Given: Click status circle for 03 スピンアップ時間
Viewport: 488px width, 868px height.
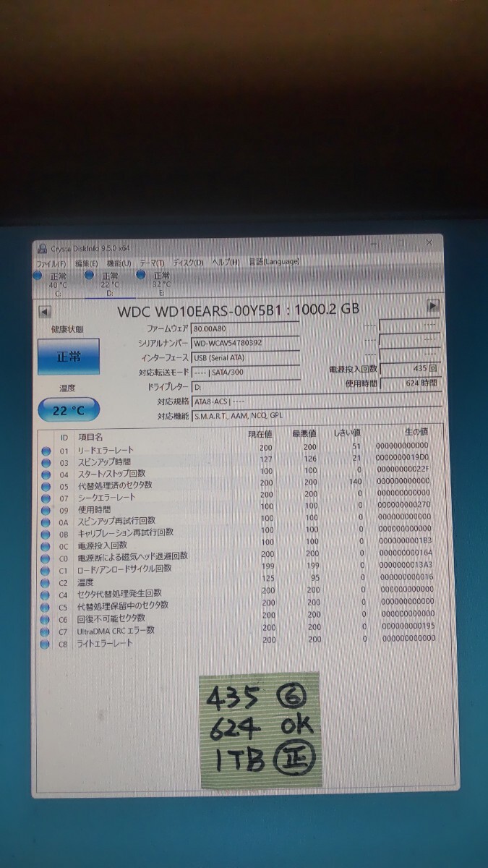Looking at the screenshot, I should click(46, 463).
